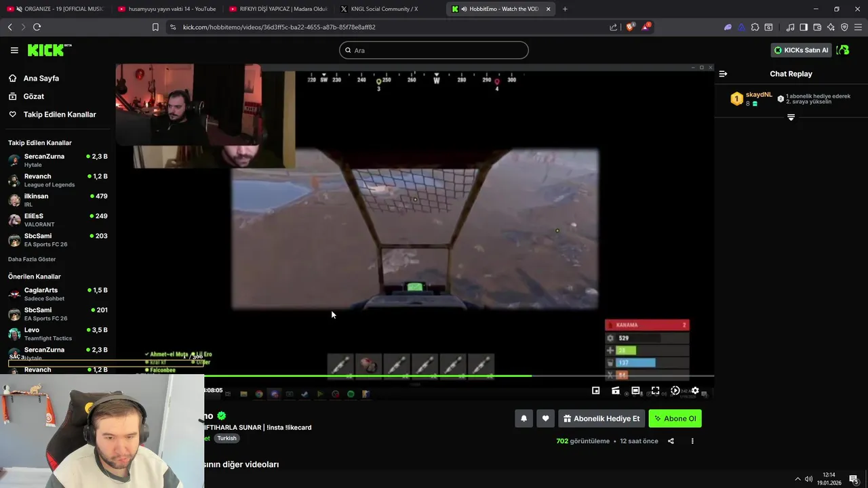Open ilkinsan IRL channel
The image size is (868, 488).
point(58,200)
